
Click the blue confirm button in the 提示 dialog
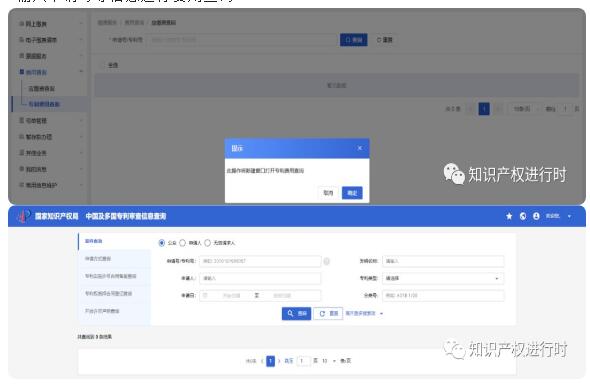pyautogui.click(x=352, y=193)
